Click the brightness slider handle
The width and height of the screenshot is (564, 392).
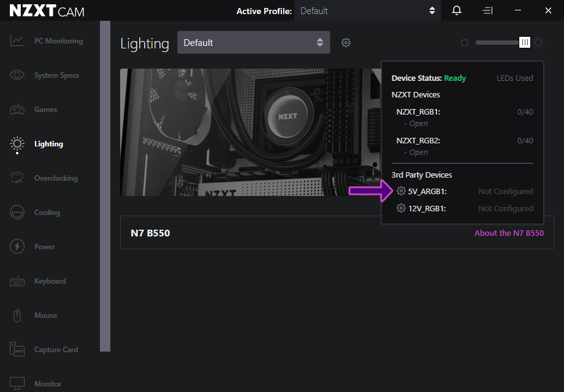(525, 42)
